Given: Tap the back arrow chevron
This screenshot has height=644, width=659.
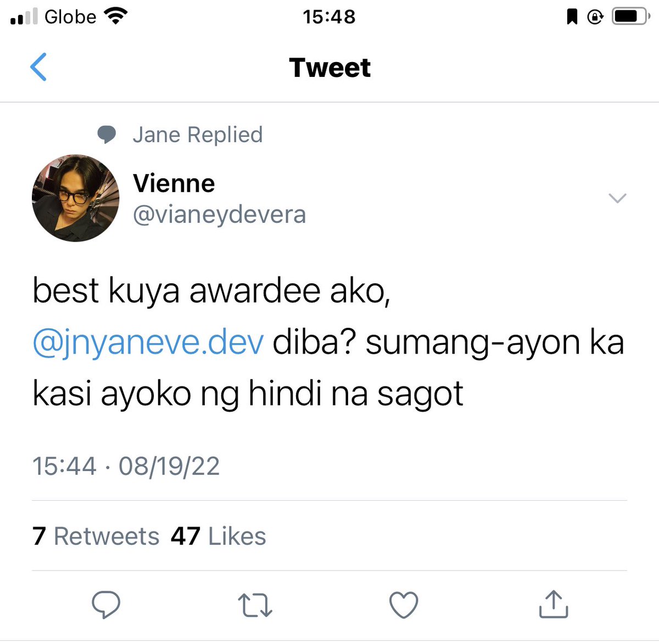Looking at the screenshot, I should click(x=38, y=67).
